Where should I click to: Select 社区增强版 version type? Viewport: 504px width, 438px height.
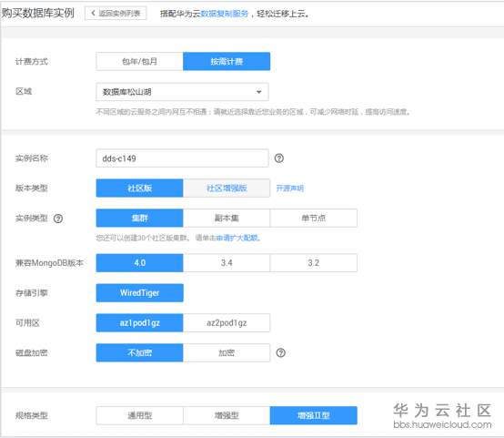pyautogui.click(x=227, y=188)
